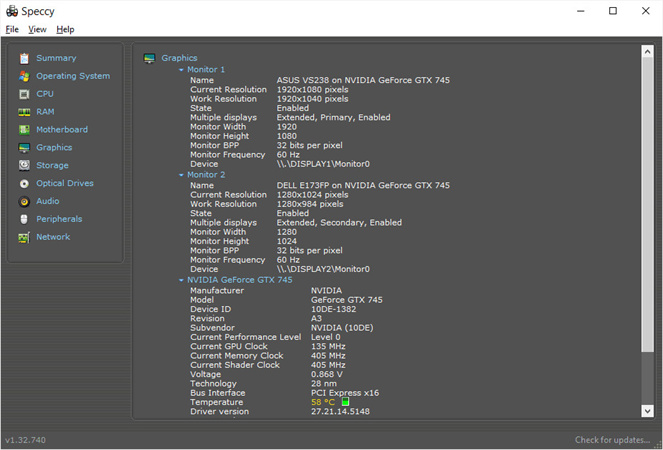Click the RAM module icon

24,112
